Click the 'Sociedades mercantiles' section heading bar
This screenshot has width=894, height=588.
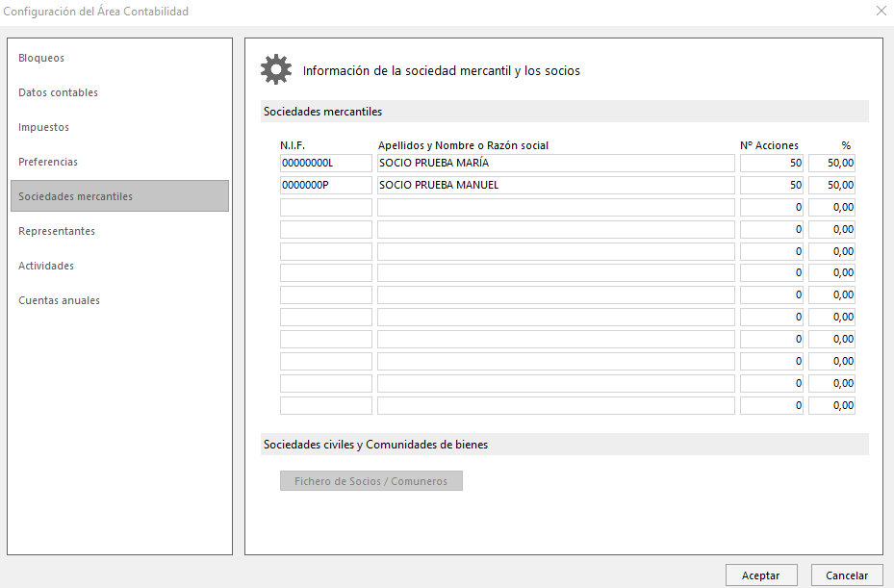pyautogui.click(x=565, y=112)
